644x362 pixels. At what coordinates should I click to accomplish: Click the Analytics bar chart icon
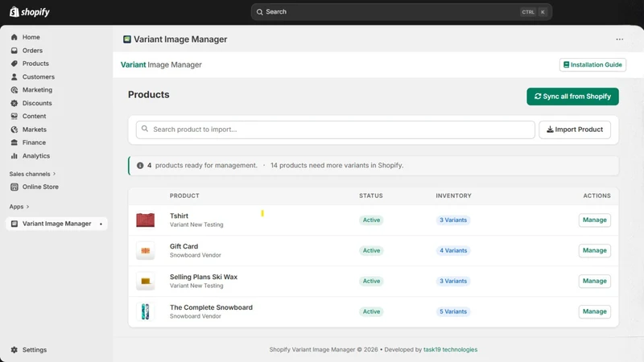(x=14, y=156)
